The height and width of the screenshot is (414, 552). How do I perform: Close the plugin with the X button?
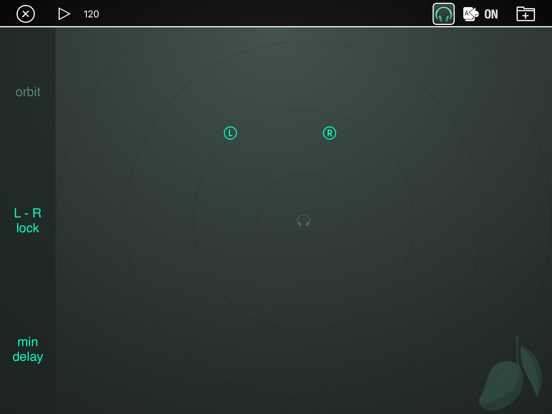pos(26,14)
